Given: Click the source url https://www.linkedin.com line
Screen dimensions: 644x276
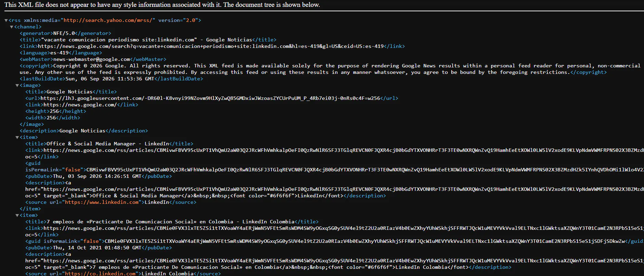Looking at the screenshot, I should point(111,202).
